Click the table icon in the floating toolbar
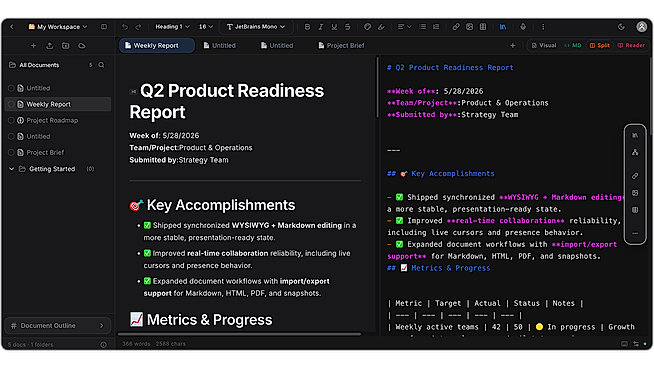Image resolution: width=654 pixels, height=368 pixels. click(x=635, y=210)
